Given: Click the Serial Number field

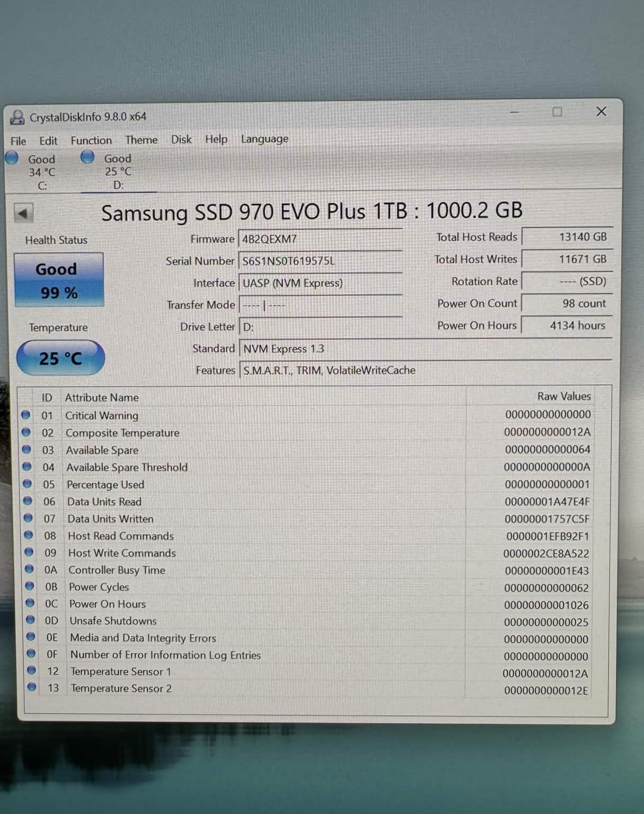Looking at the screenshot, I should 320,261.
